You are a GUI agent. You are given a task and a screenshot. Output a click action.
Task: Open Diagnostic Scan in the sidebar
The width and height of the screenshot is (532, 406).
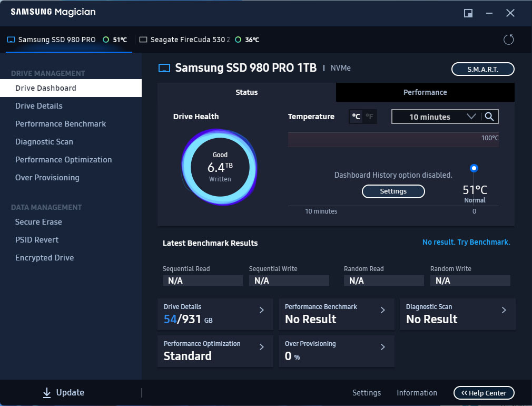coord(71,142)
